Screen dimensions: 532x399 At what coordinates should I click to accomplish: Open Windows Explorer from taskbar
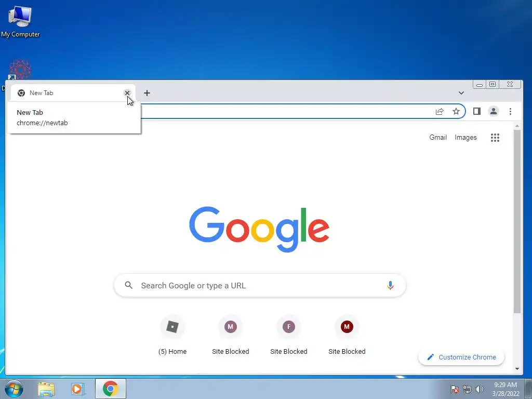46,389
